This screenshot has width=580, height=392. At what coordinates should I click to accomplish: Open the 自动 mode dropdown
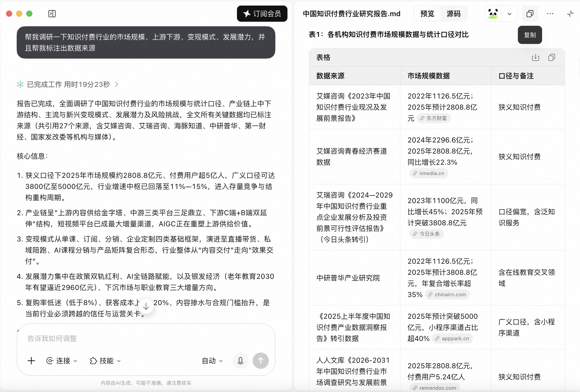[x=212, y=361]
